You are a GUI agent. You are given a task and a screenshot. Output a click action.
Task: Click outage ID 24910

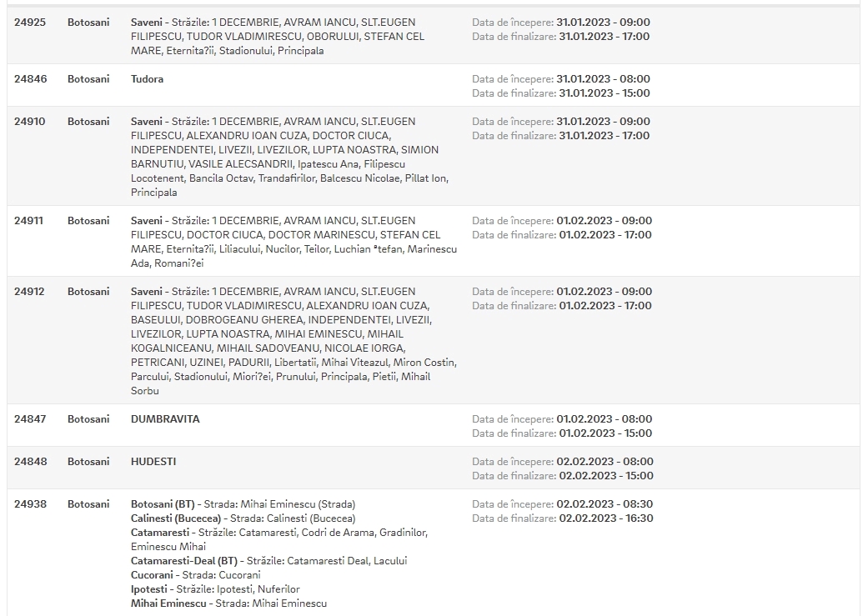[30, 122]
